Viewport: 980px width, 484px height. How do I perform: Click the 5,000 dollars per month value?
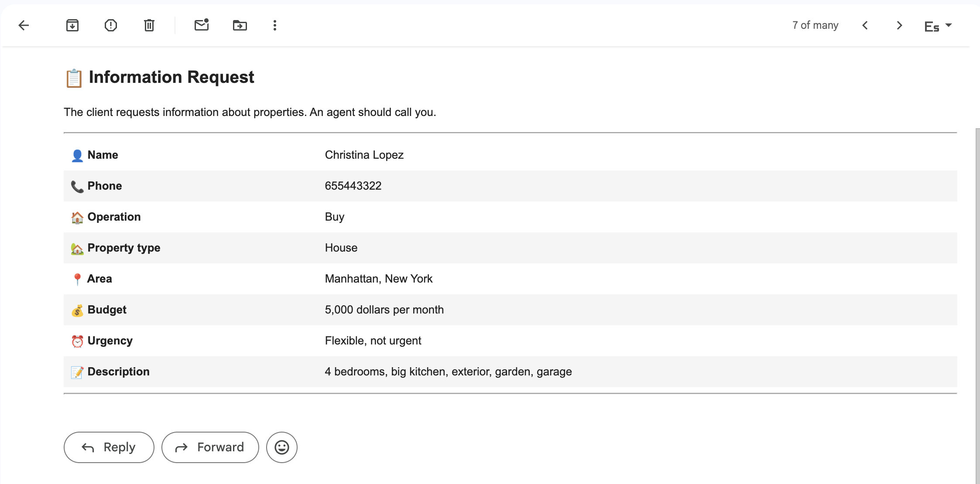(x=384, y=310)
